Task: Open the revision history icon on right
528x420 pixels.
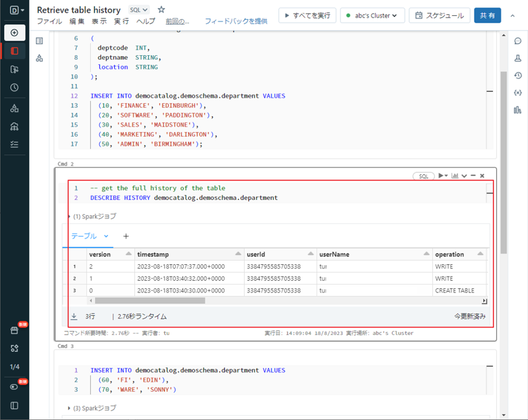Action: tap(518, 75)
